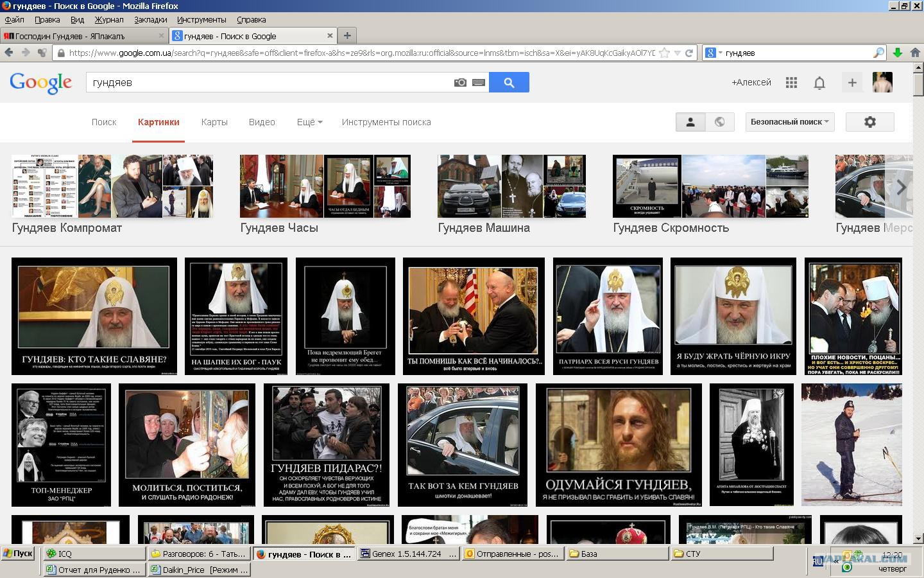Click the Карты search link
Viewport: 924px width, 578px height.
tap(214, 122)
